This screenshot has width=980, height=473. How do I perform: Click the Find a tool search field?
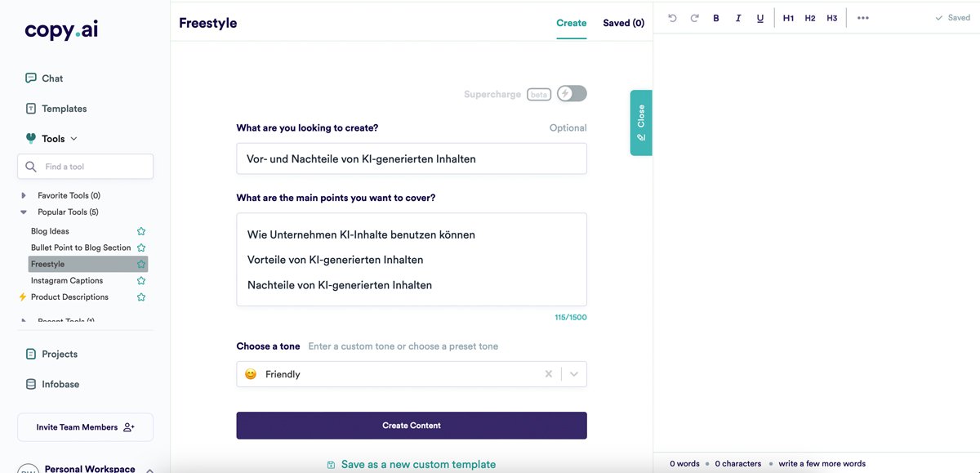(x=86, y=167)
